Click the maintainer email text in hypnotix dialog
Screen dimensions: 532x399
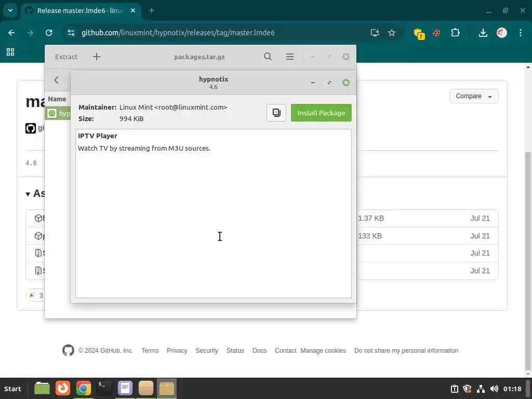[x=191, y=107]
